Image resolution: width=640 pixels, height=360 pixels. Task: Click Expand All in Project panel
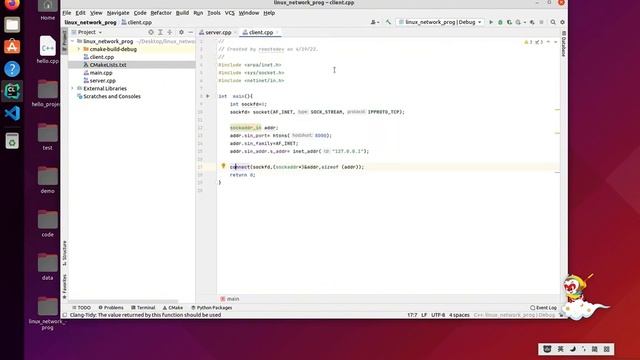pos(160,32)
